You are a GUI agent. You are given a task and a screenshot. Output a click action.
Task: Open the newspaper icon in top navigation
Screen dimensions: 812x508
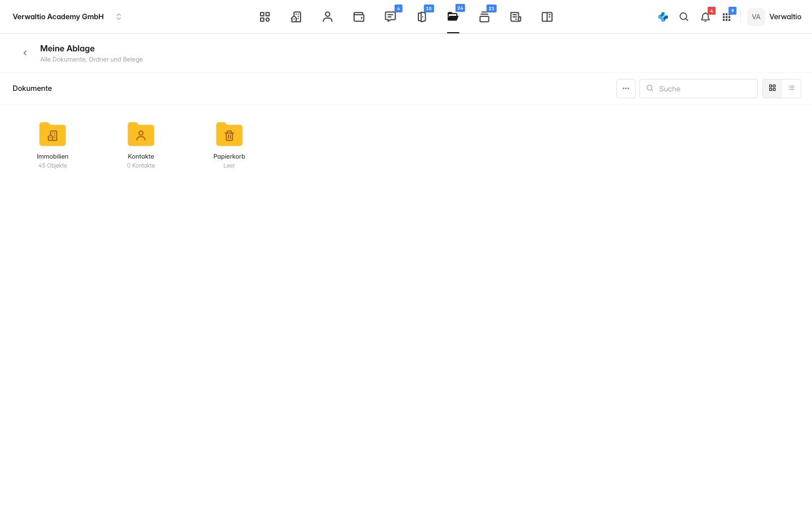(515, 17)
